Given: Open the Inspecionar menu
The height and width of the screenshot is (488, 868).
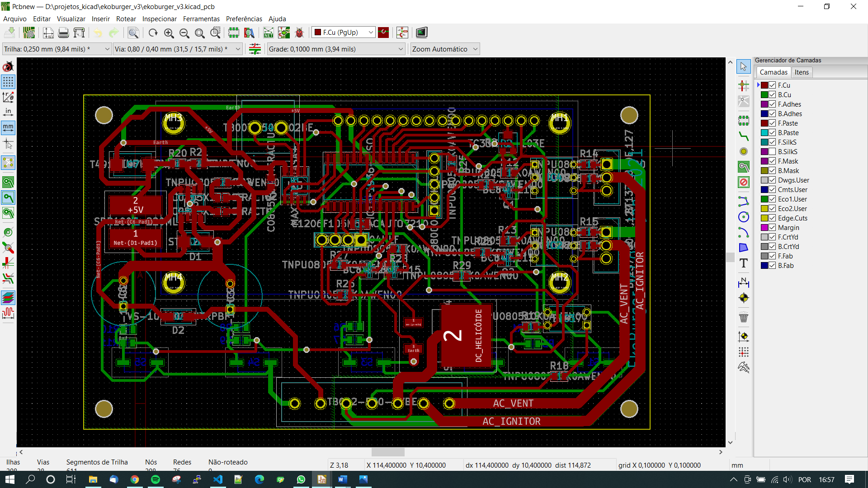Looking at the screenshot, I should [159, 19].
